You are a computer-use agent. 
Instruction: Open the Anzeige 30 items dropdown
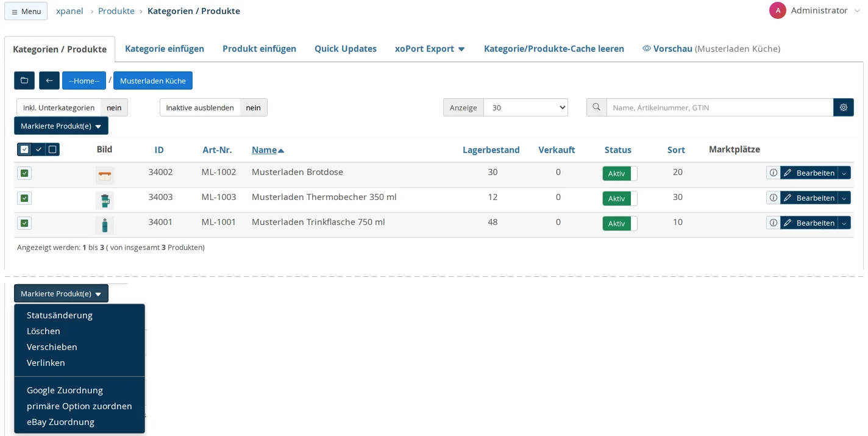(525, 107)
